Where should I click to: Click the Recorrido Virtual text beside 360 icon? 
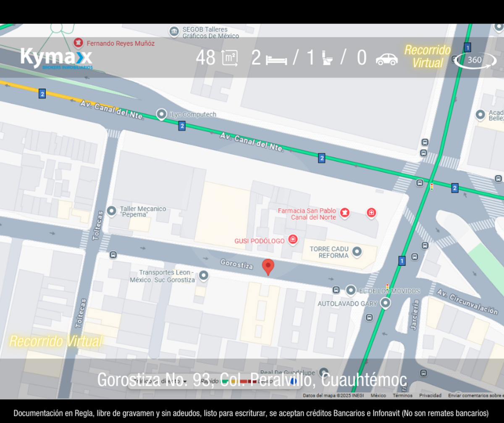tap(428, 56)
